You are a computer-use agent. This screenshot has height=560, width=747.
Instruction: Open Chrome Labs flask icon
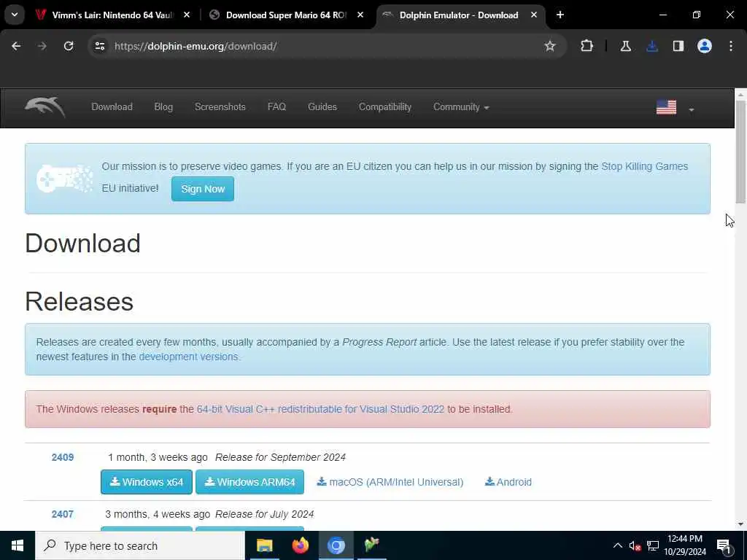(x=625, y=46)
